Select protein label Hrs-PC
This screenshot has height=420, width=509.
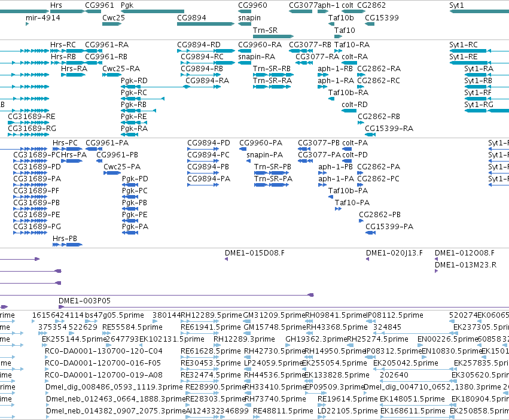(x=65, y=143)
